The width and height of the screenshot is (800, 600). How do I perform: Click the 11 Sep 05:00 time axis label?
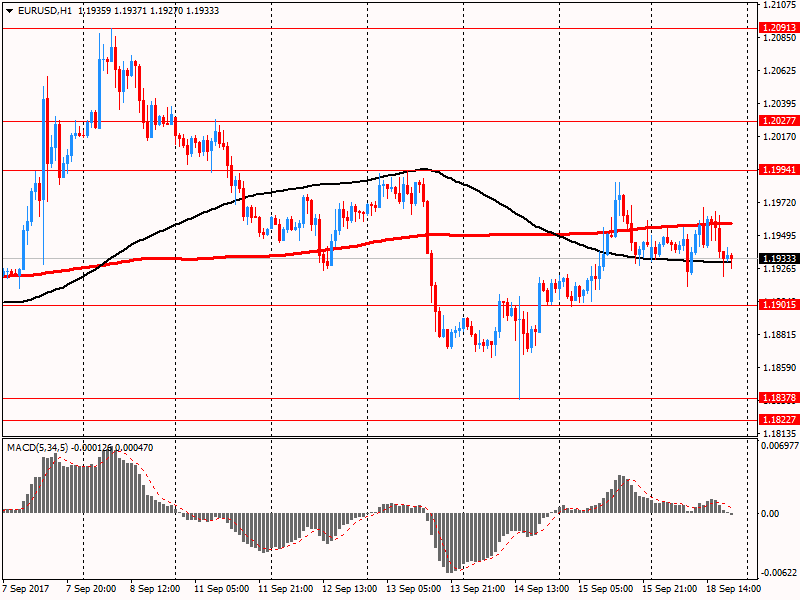pyautogui.click(x=221, y=588)
